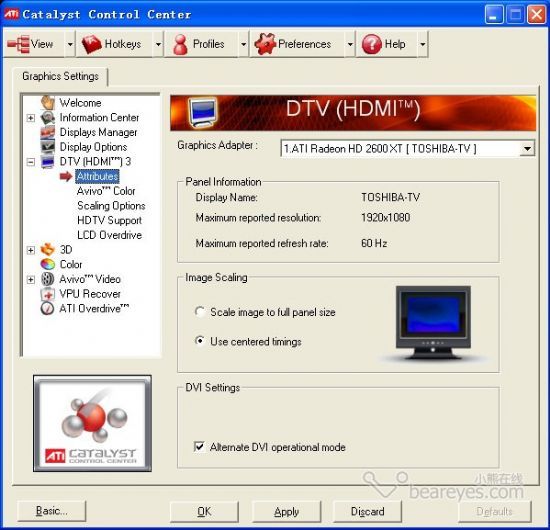Click the Defaults button
The image size is (550, 530).
pos(494,512)
